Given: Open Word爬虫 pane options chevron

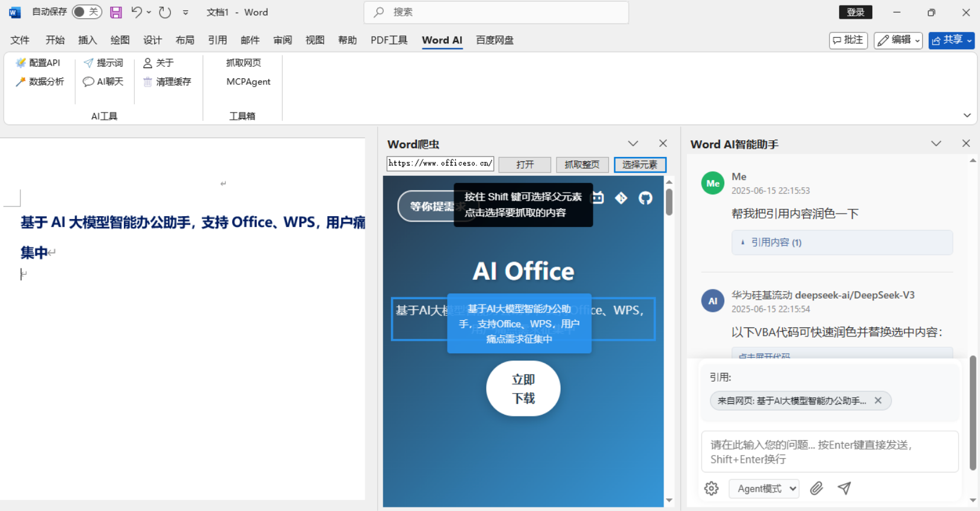Looking at the screenshot, I should 633,143.
